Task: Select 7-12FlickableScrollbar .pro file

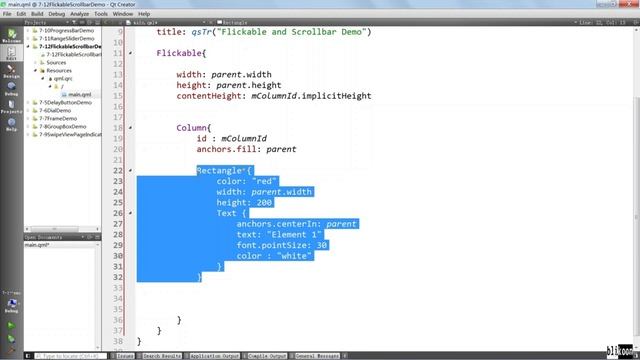Action: (73, 54)
